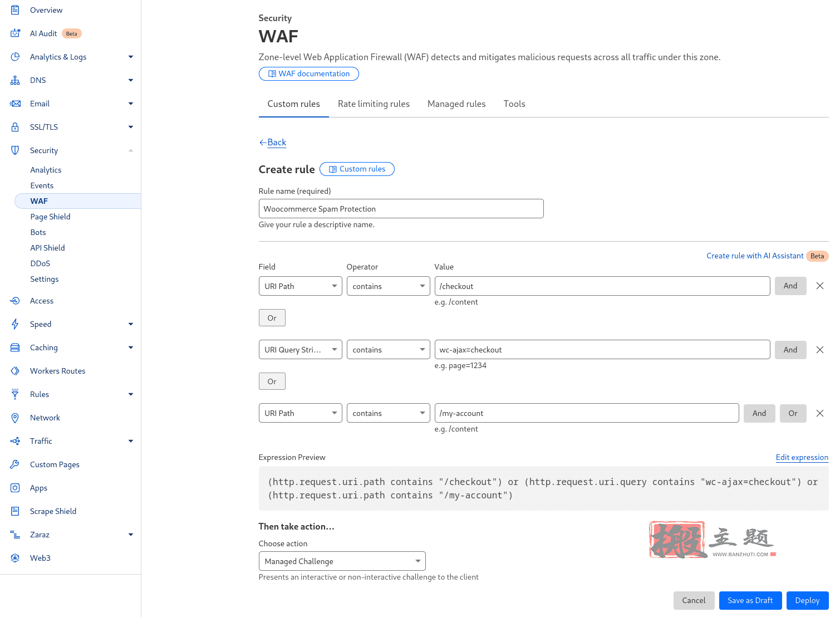Image resolution: width=840 pixels, height=617 pixels.
Task: Click the Access arrow icon
Action: tap(15, 301)
